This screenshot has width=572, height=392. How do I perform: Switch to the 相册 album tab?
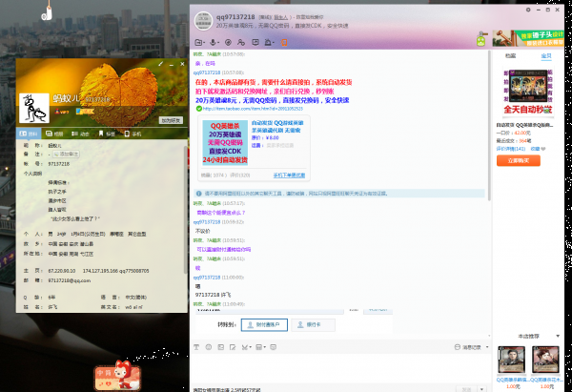[x=54, y=134]
